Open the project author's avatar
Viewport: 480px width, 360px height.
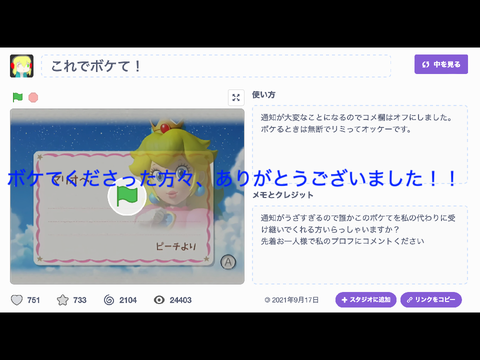click(x=22, y=66)
